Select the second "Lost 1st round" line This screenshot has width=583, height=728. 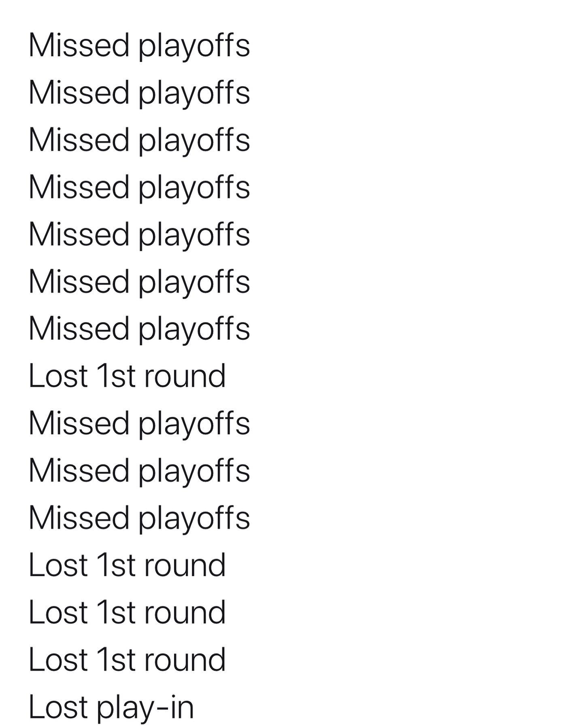click(x=127, y=565)
